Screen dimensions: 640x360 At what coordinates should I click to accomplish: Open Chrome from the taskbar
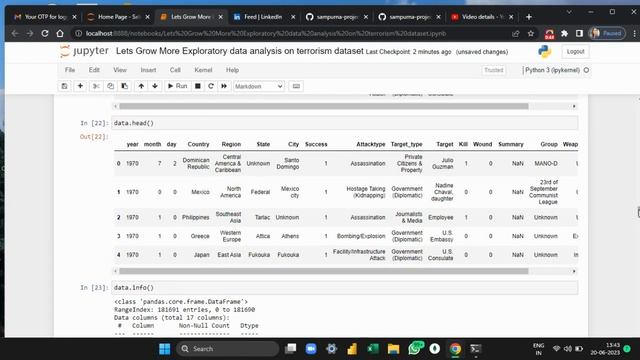point(455,349)
